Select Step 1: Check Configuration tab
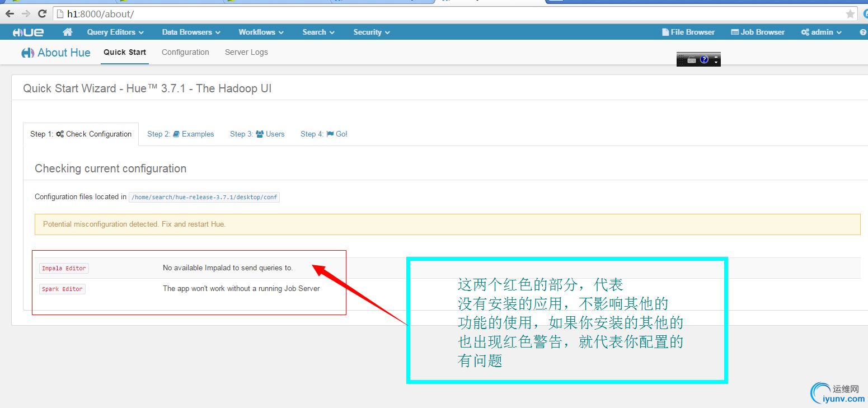 (81, 134)
